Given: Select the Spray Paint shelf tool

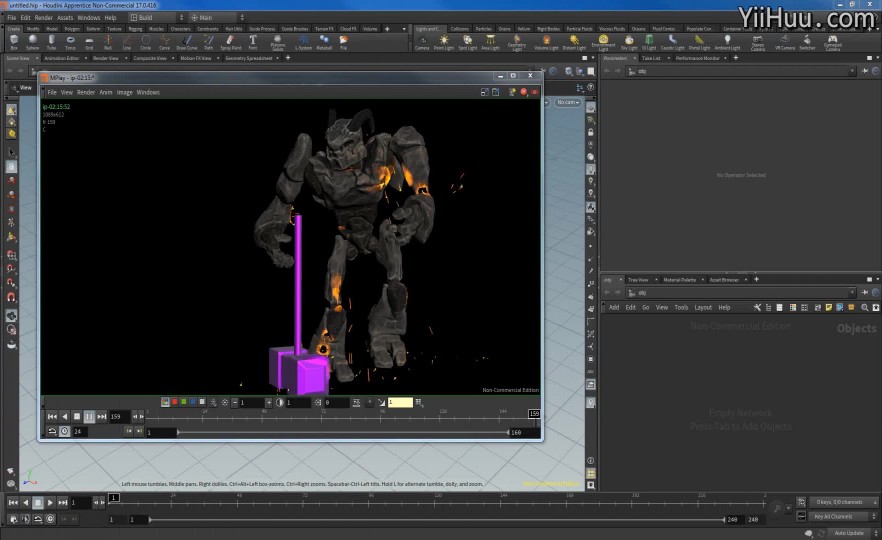Looking at the screenshot, I should [x=231, y=42].
